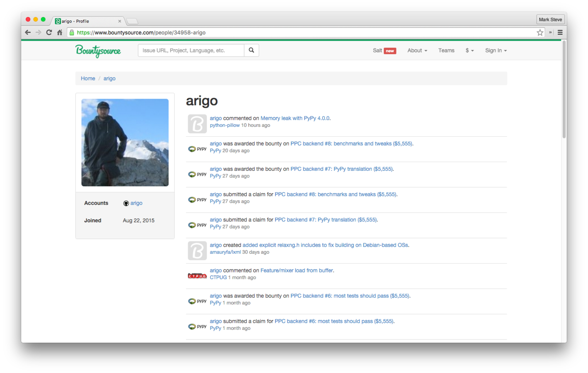Open PPC backend #7 submitted claim link
588x373 pixels.
pos(326,220)
